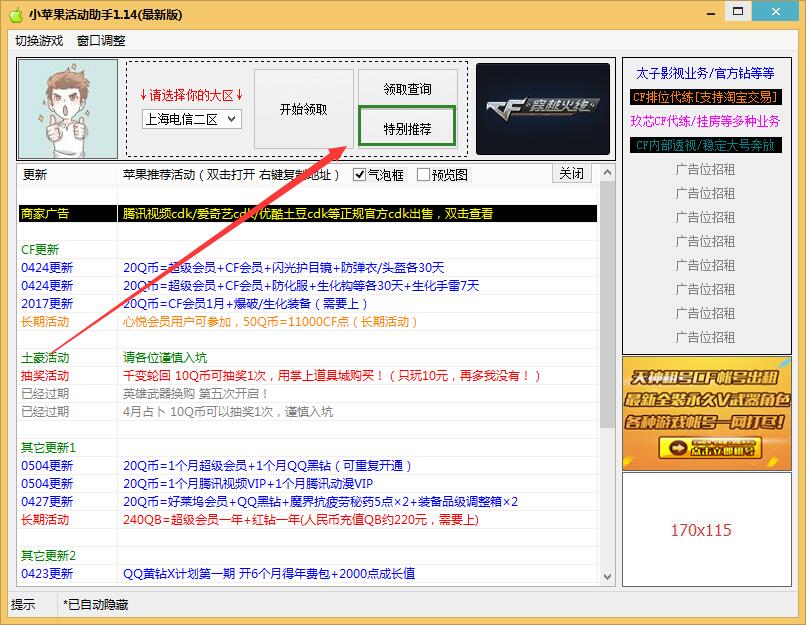This screenshot has width=806, height=625.
Task: Click the last 广告位招租 entry
Action: pyautogui.click(x=705, y=338)
